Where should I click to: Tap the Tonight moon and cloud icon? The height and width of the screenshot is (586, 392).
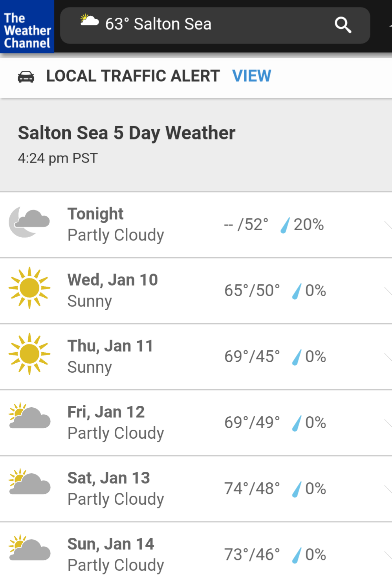[29, 222]
